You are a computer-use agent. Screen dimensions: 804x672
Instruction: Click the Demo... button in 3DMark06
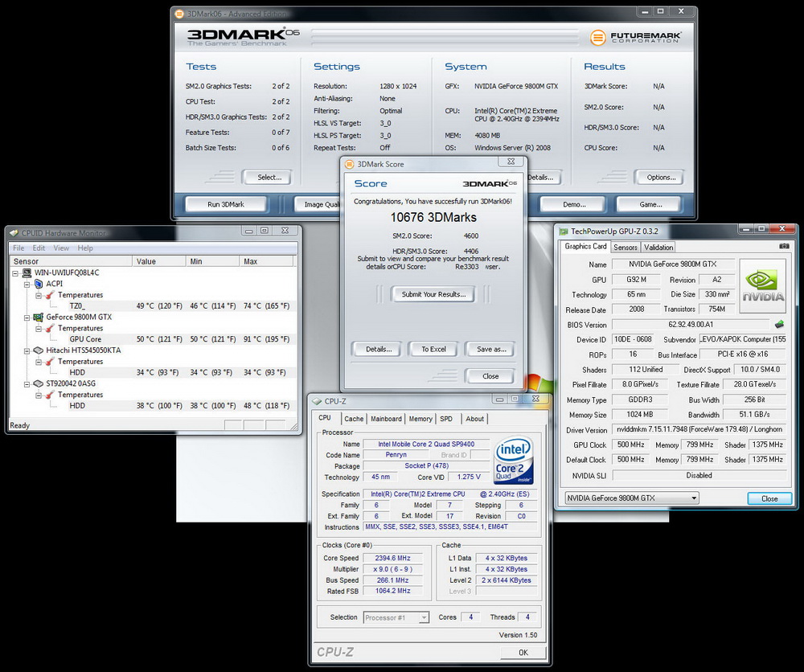(574, 204)
